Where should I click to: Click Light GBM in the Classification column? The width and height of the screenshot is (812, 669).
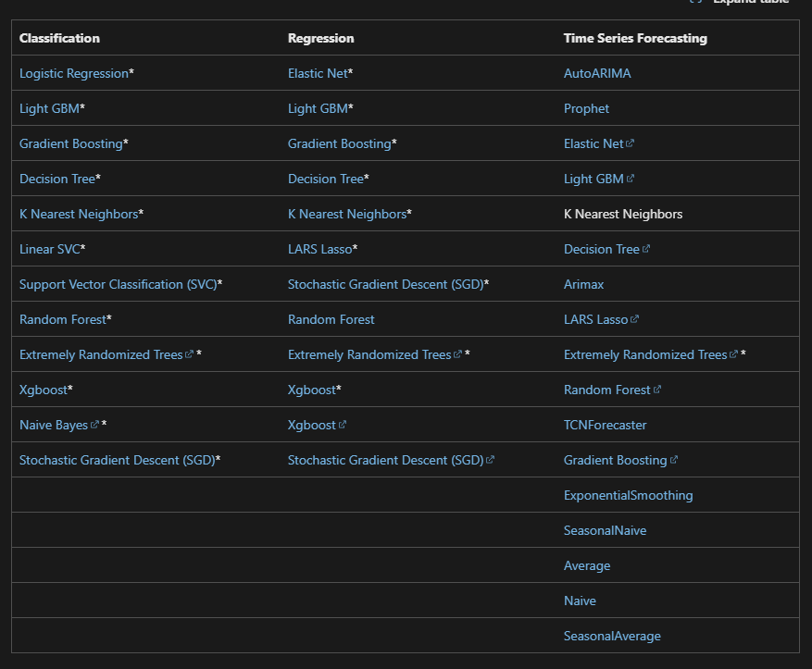tap(50, 108)
